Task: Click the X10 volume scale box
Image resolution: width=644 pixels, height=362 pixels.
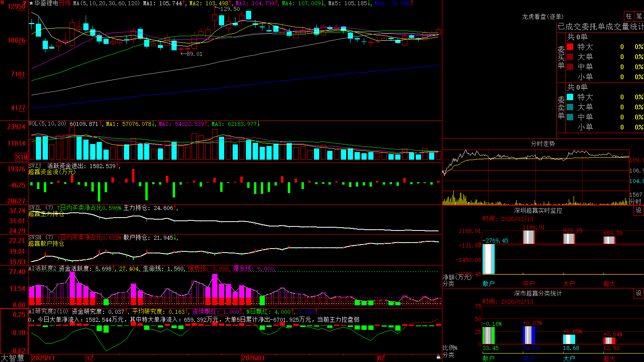Action: [x=21, y=157]
